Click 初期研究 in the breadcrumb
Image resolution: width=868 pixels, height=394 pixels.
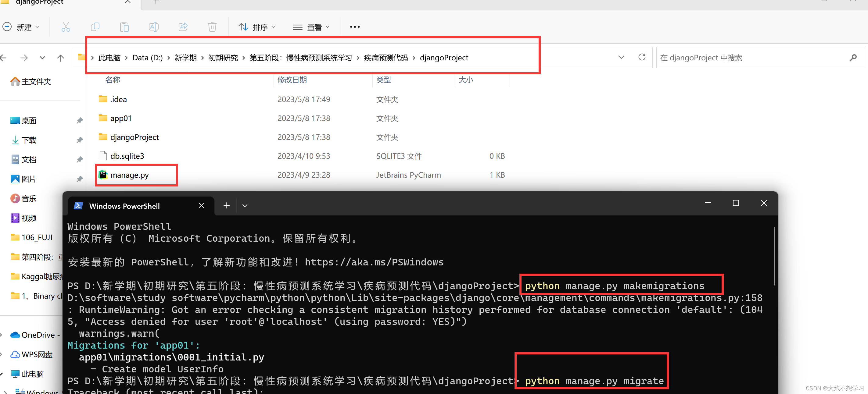[x=223, y=58]
